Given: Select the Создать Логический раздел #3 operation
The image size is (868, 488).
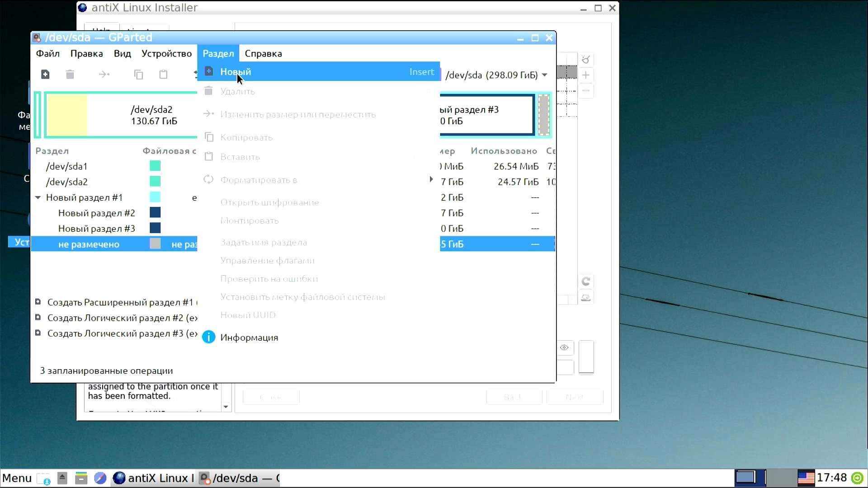Looking at the screenshot, I should point(117,333).
